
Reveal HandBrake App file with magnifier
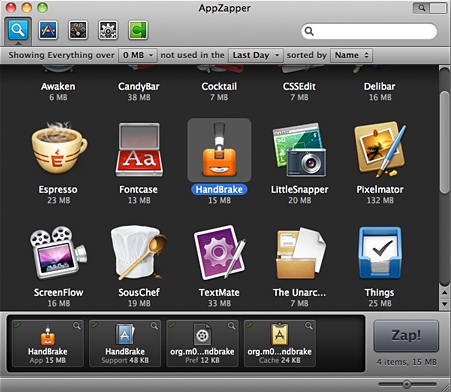point(77,326)
